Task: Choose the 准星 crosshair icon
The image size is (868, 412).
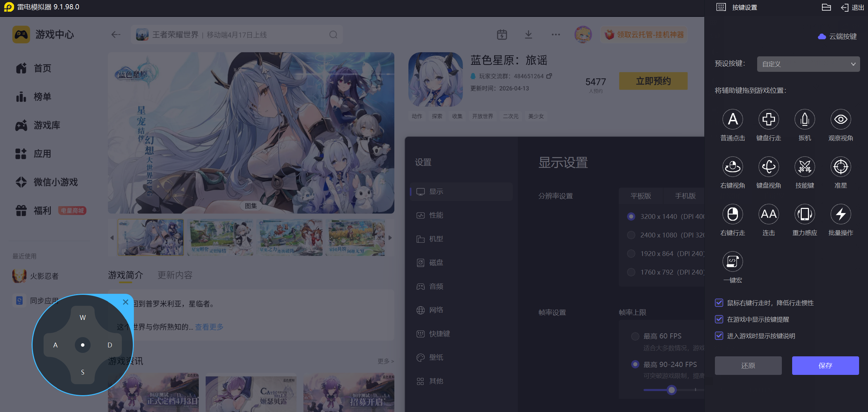Action: pos(841,167)
